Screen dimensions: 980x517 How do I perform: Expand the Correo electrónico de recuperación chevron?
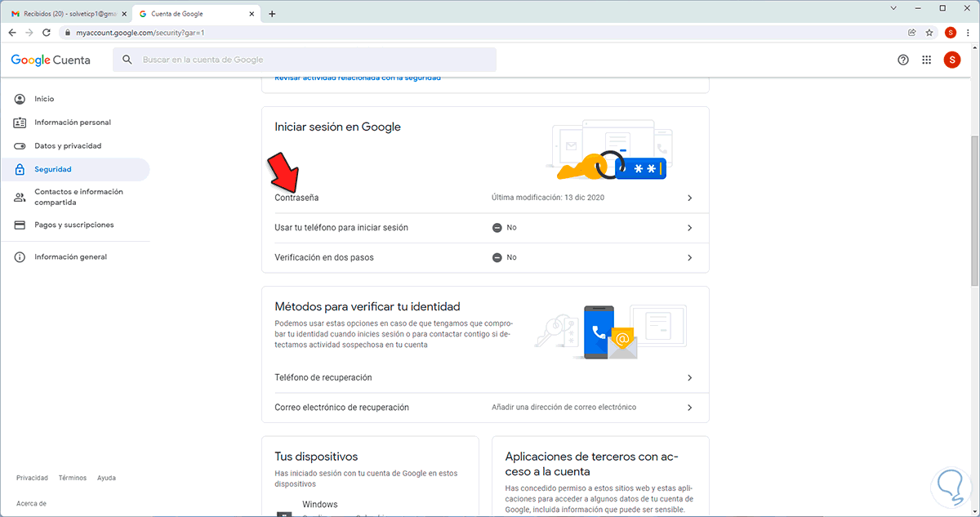(x=689, y=408)
